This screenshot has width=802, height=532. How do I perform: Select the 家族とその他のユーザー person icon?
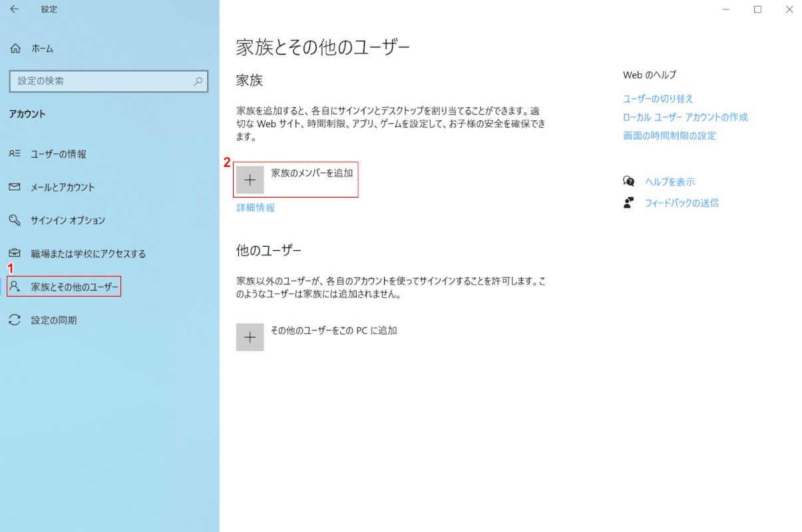[x=15, y=287]
